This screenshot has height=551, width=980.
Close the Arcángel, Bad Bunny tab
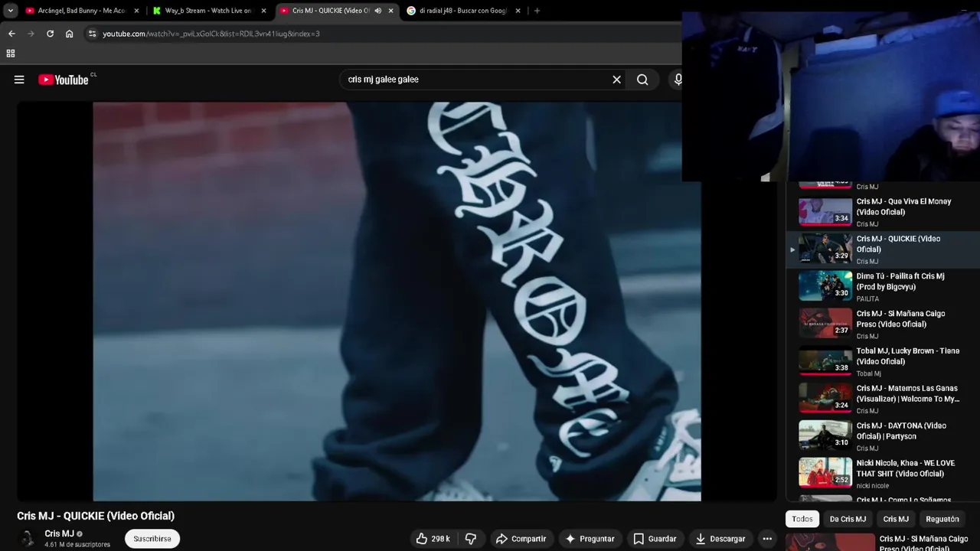pyautogui.click(x=137, y=11)
